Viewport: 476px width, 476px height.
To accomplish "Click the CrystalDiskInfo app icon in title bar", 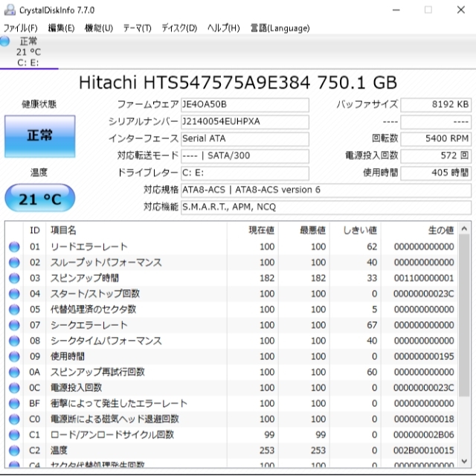I will (10, 10).
